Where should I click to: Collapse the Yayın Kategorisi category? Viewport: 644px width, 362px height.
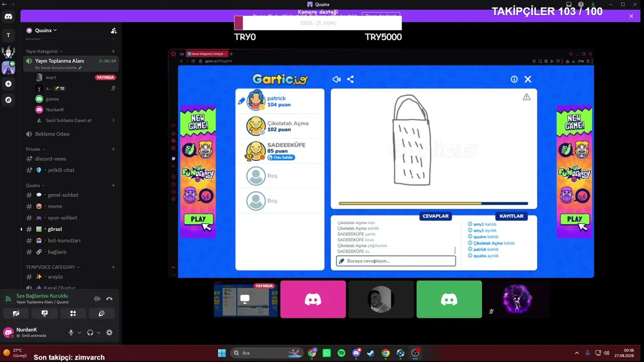(x=44, y=51)
